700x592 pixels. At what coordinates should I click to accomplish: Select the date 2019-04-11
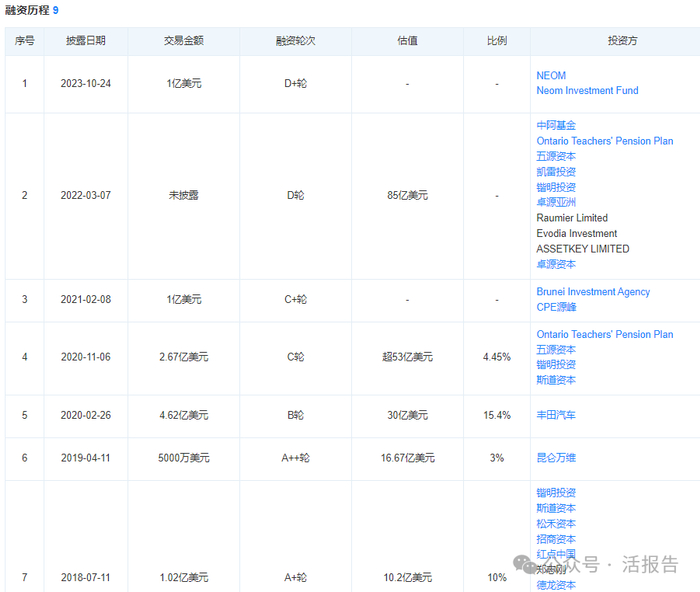pyautogui.click(x=86, y=459)
